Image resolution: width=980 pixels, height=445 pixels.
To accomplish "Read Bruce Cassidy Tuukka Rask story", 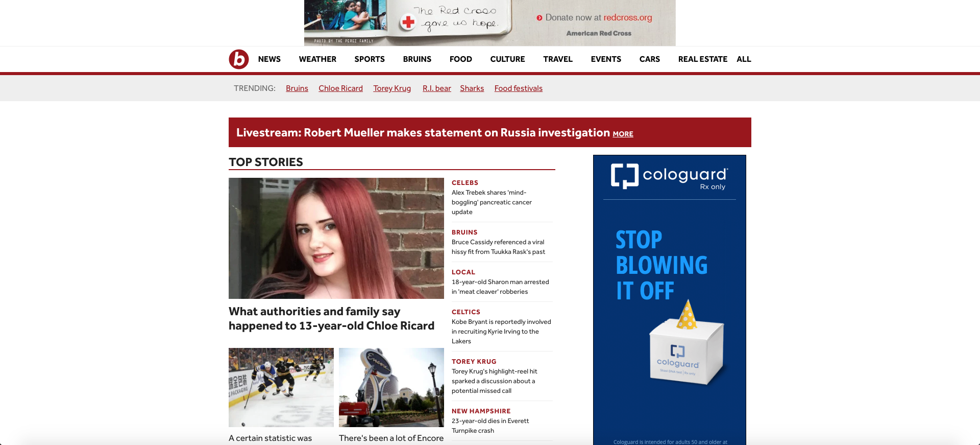I will tap(498, 247).
